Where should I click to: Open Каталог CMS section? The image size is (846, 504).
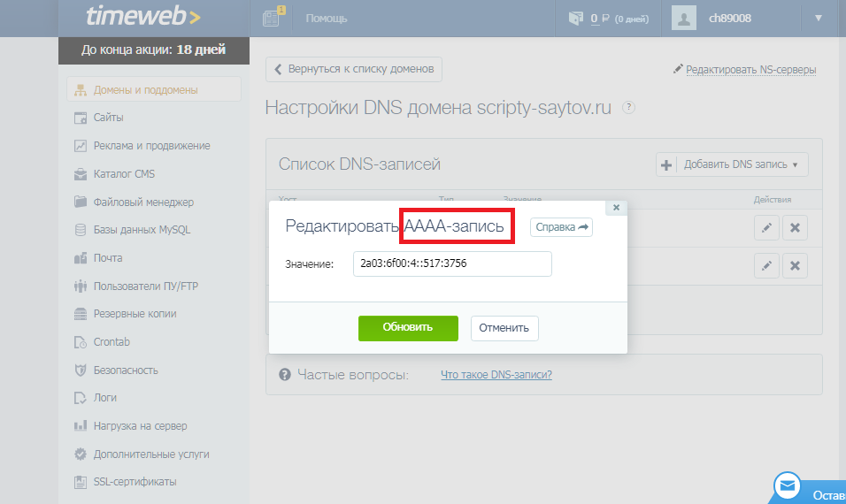point(124,173)
